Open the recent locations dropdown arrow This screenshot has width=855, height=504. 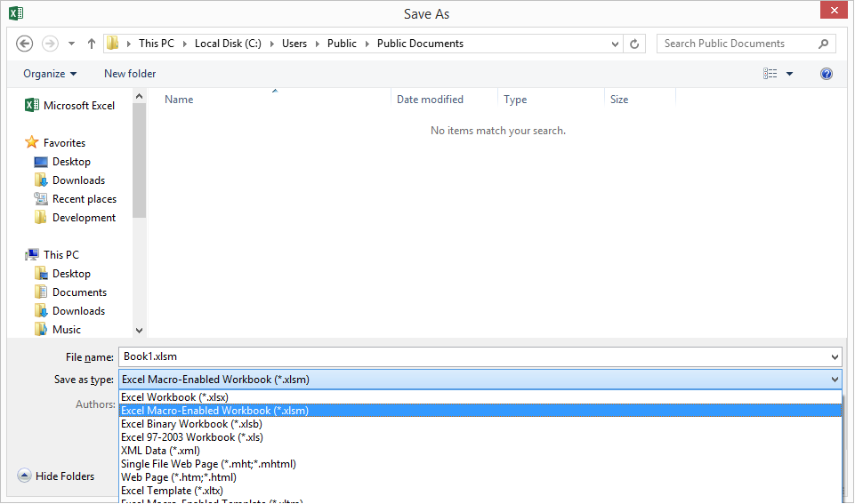[71, 44]
